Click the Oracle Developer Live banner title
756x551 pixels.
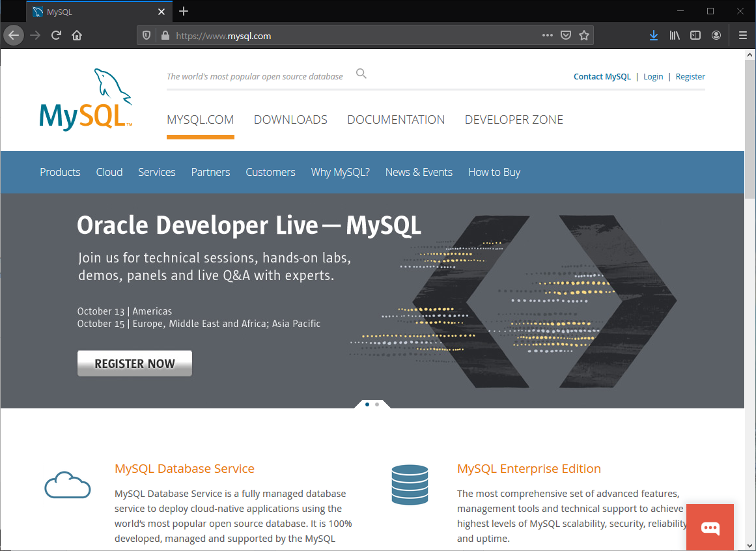click(x=249, y=225)
